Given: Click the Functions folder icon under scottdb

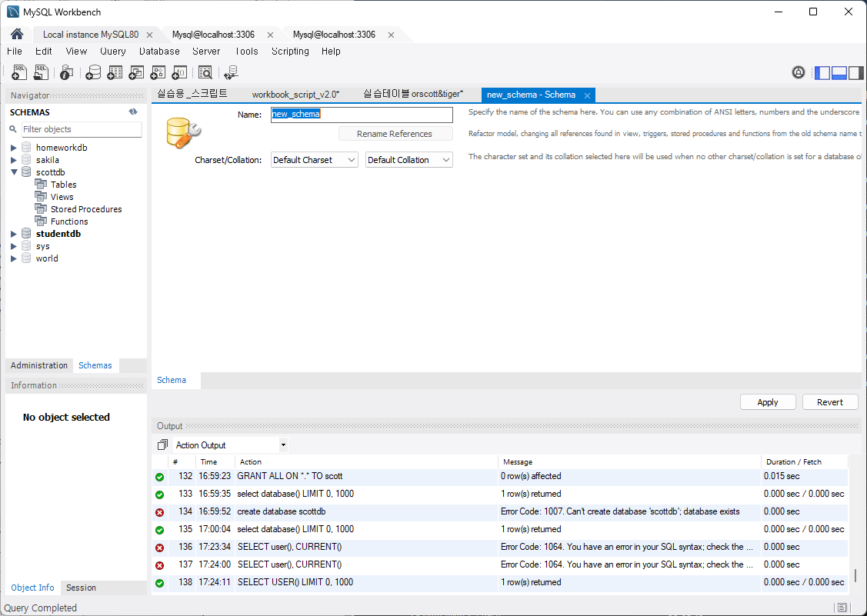Looking at the screenshot, I should [x=40, y=221].
